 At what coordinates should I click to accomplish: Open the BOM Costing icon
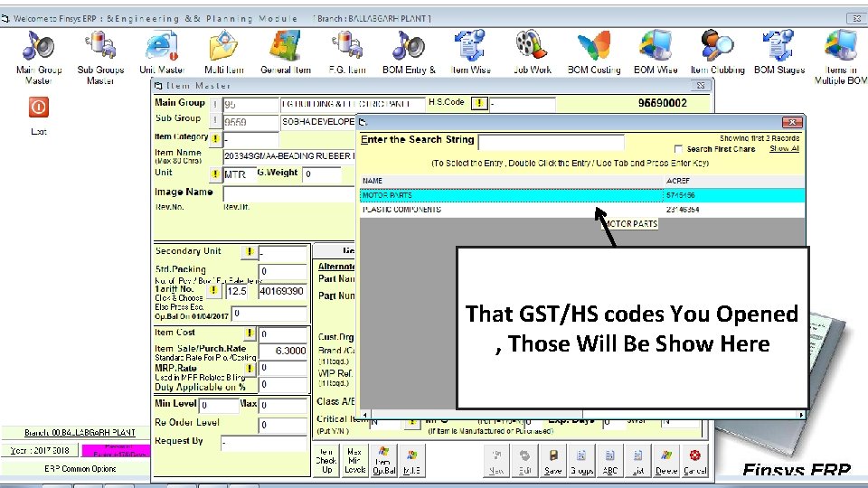tap(594, 46)
